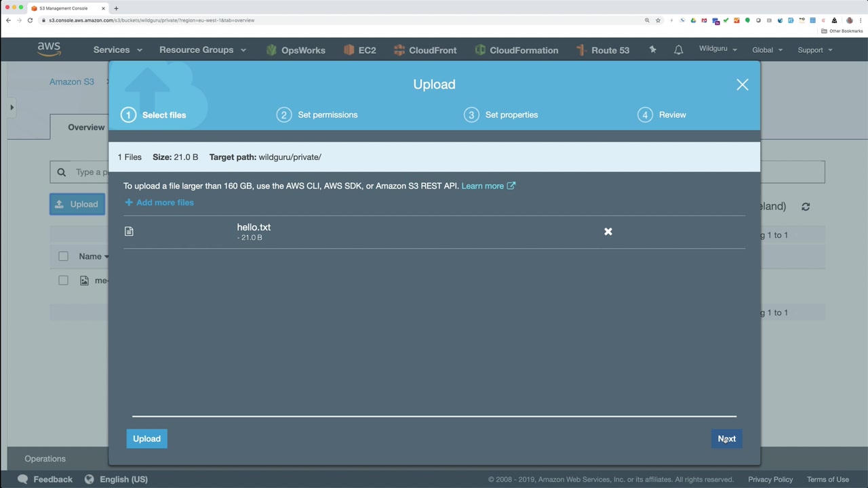Image resolution: width=868 pixels, height=488 pixels.
Task: Go to step 1 Select files
Action: 154,115
